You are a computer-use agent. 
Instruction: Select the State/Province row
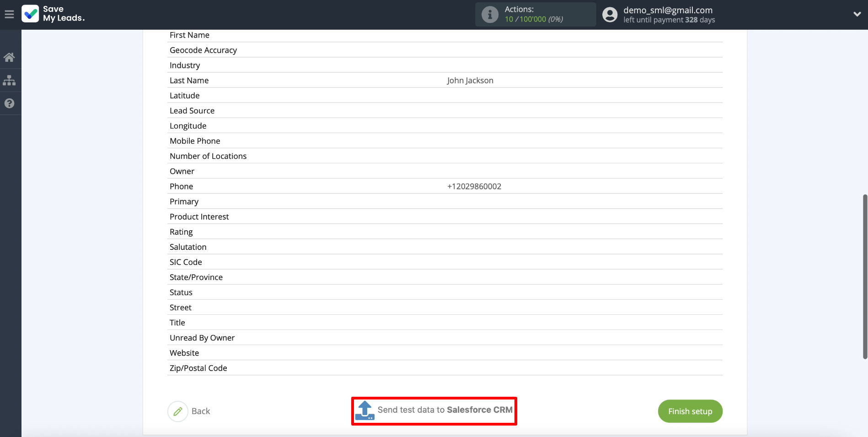coord(445,277)
